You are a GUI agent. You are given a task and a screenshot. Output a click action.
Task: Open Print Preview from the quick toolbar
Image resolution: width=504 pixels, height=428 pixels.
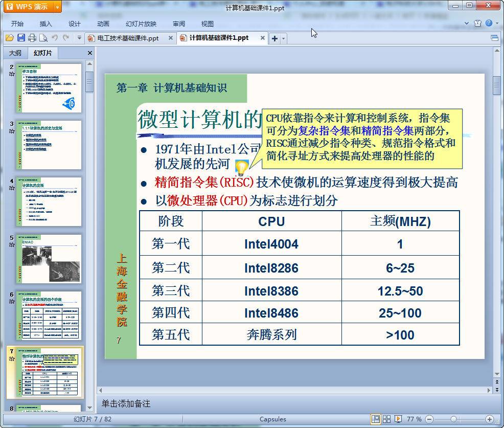(43, 38)
